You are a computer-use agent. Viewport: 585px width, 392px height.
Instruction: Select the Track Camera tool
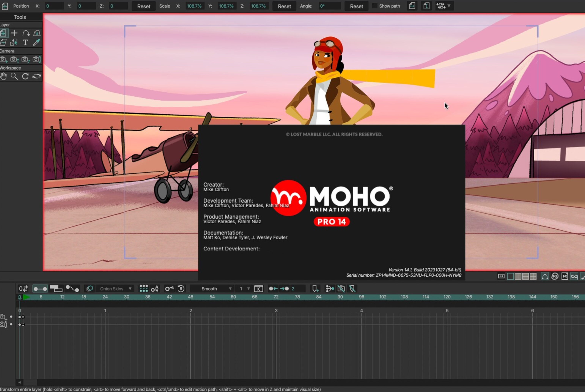(4, 60)
